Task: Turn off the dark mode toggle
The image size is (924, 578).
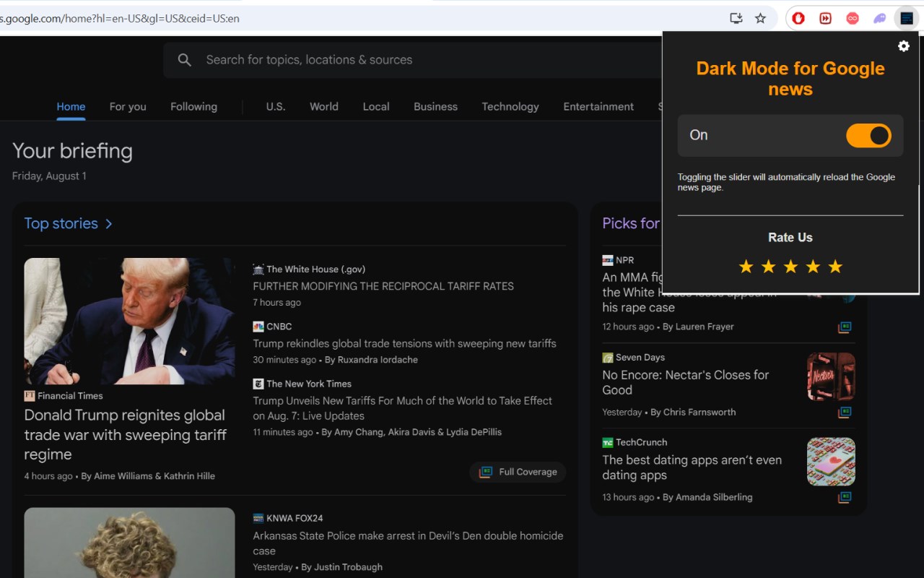Action: [x=868, y=136]
